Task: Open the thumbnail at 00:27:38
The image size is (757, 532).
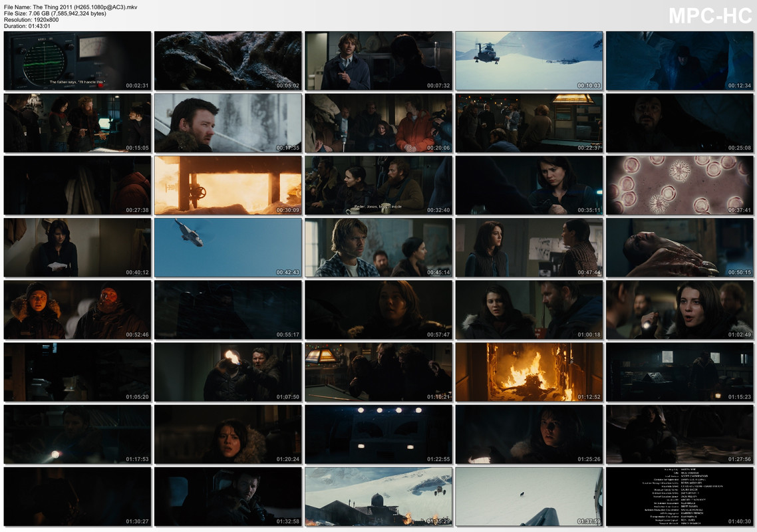Action: [77, 186]
